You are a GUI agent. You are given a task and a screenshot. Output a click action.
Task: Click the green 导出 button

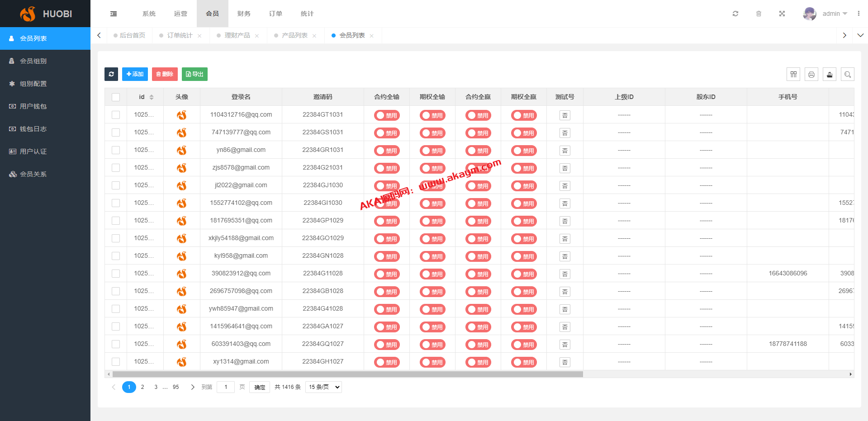point(194,74)
